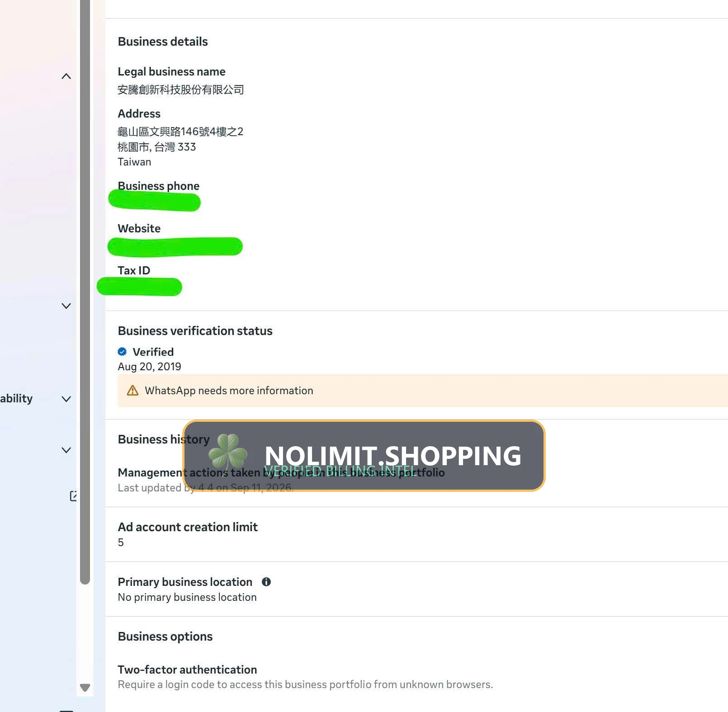Click the Tax ID label
The width and height of the screenshot is (728, 712).
coord(134,270)
